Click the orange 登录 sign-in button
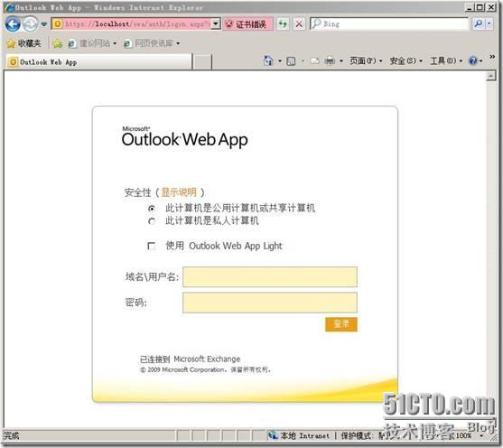503x448 pixels. 341,324
